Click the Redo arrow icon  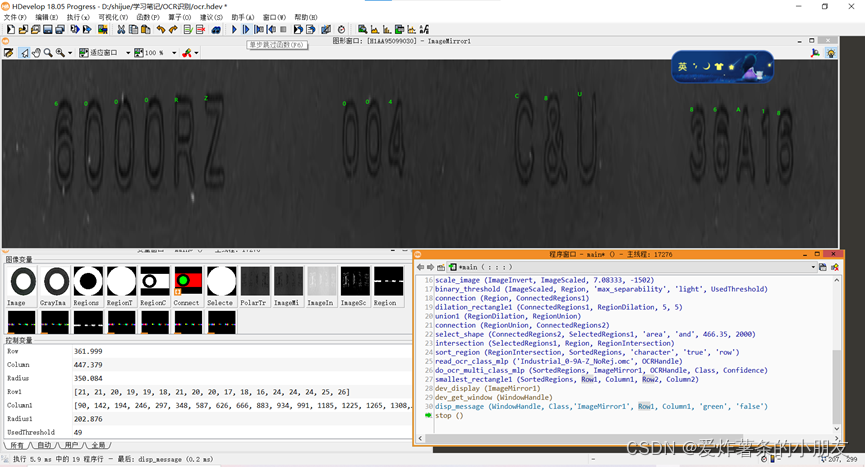click(173, 29)
